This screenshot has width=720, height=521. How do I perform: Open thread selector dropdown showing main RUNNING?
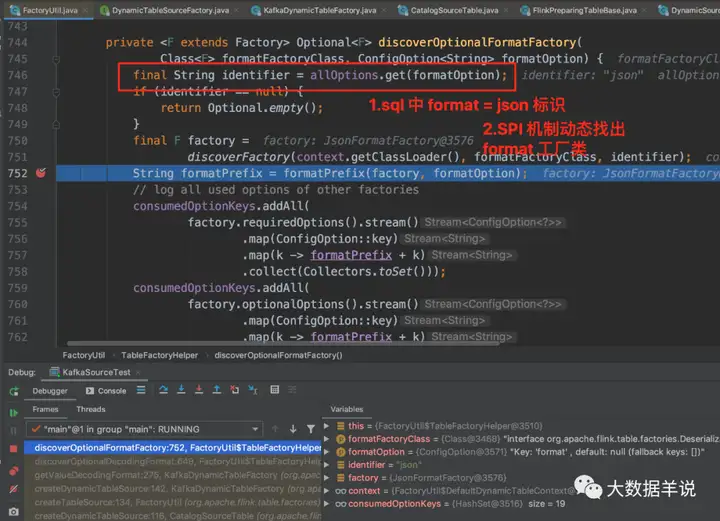144,429
